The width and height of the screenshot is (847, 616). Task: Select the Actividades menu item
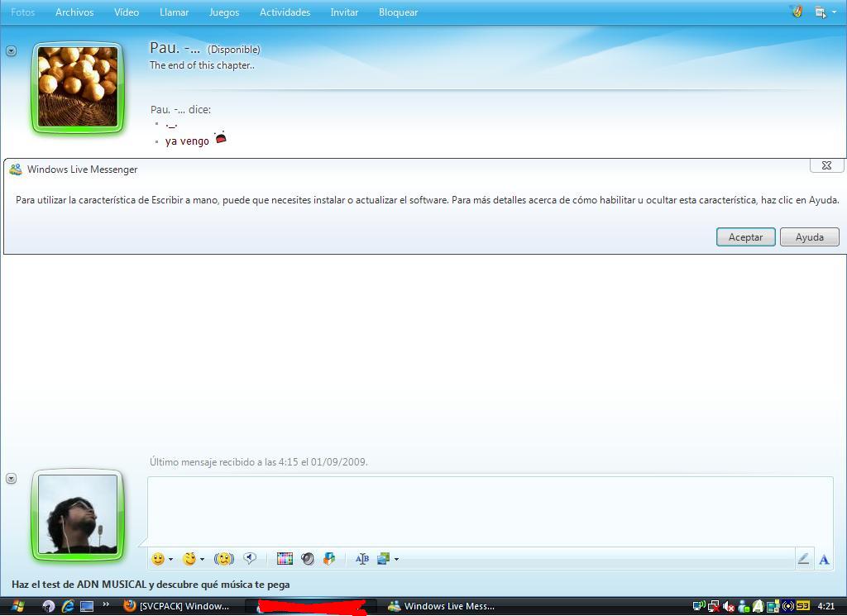[285, 12]
